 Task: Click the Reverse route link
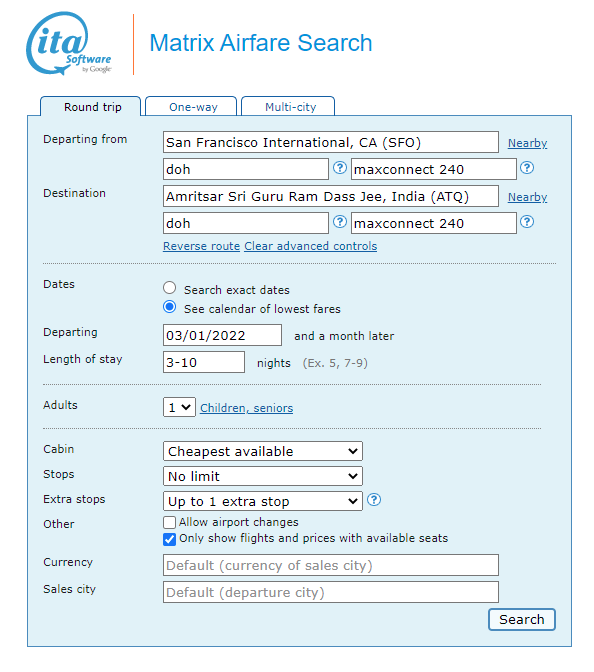point(201,246)
